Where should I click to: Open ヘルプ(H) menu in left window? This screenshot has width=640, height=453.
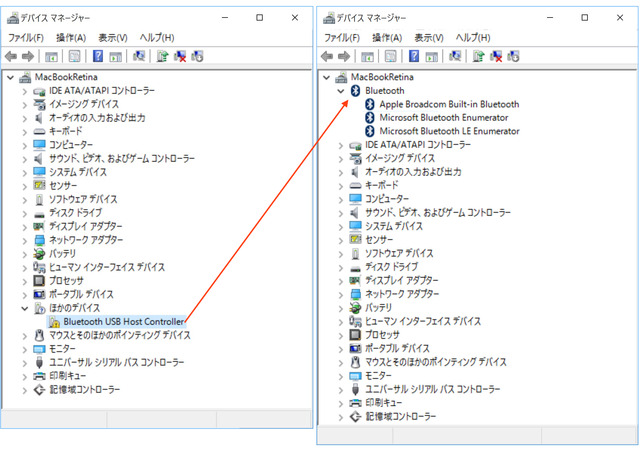(x=157, y=38)
